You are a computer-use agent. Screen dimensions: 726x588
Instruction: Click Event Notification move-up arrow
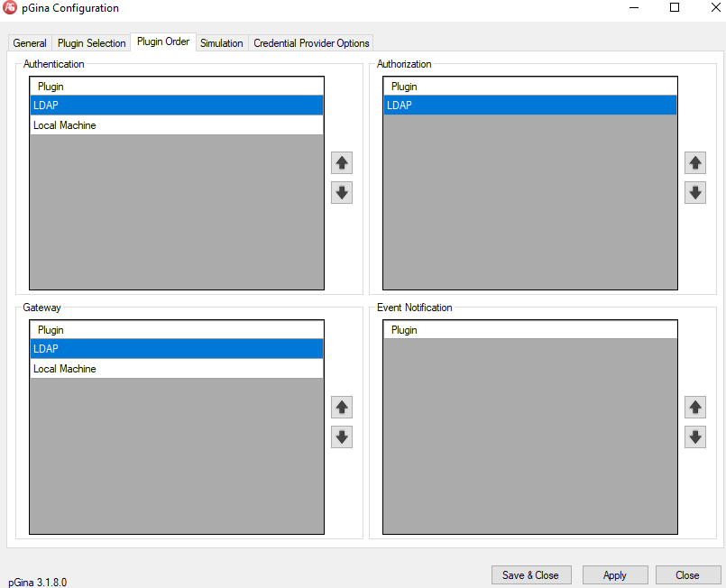click(x=695, y=407)
